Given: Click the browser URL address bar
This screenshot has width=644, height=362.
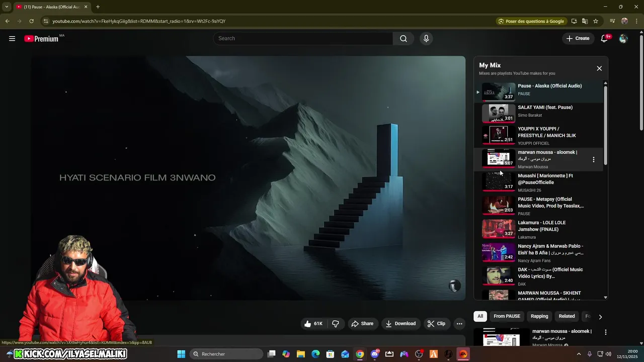Looking at the screenshot, I should 272,21.
